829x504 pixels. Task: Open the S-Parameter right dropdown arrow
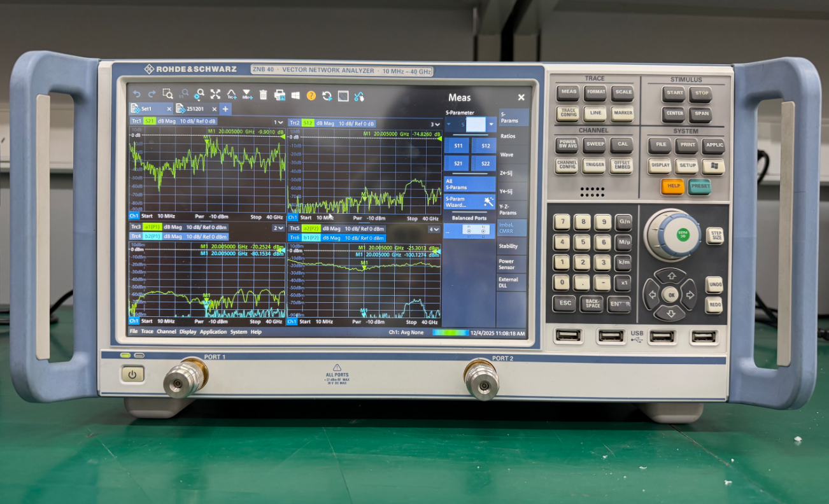(x=492, y=124)
